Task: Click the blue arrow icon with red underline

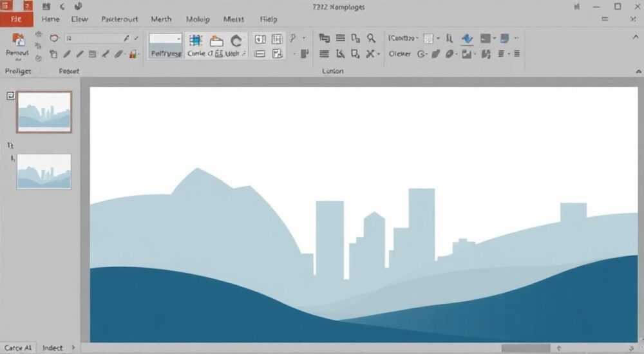Action: pyautogui.click(x=467, y=39)
